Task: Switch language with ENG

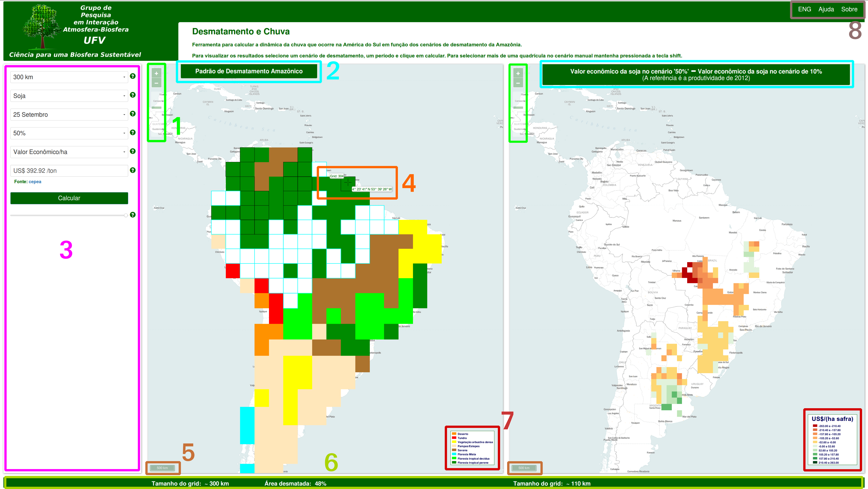Action: [804, 9]
